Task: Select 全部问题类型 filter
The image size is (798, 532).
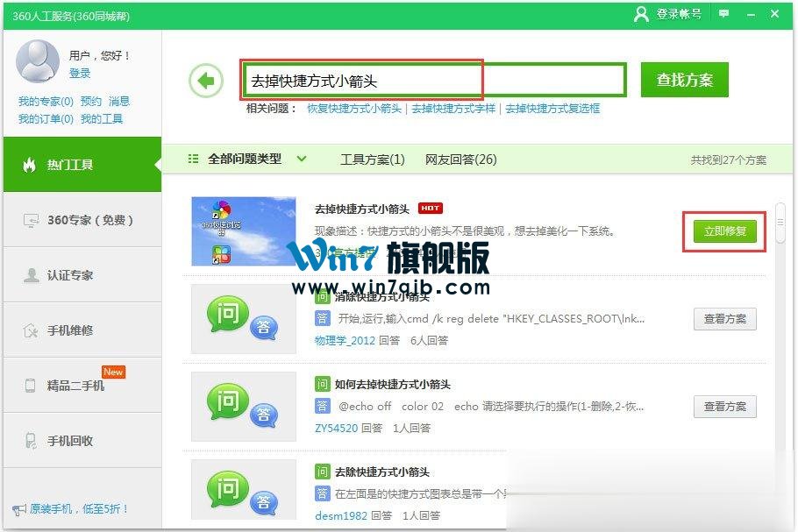Action: coord(245,159)
